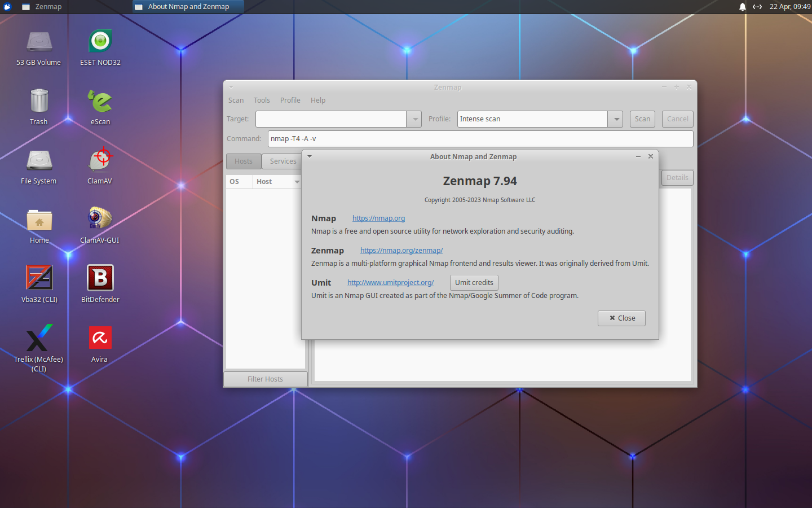Screen dimensions: 812x508
Task: Click the Close button in About dialog
Action: click(x=621, y=318)
